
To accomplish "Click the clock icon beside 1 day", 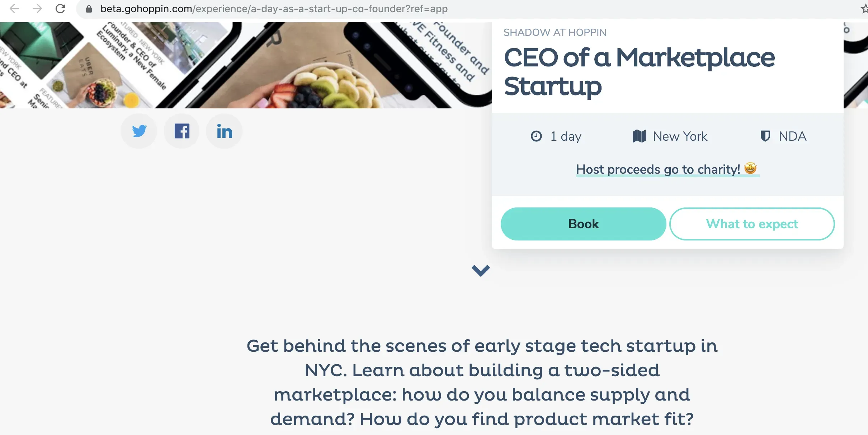I will tap(536, 136).
